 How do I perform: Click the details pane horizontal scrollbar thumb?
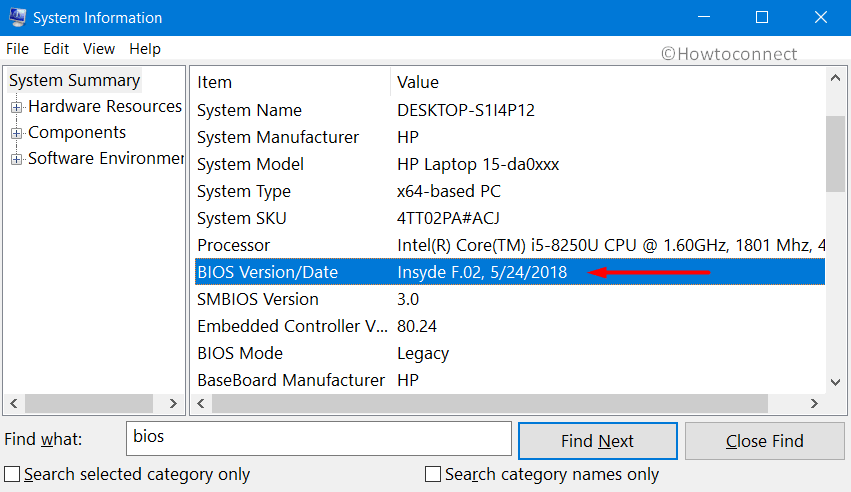click(x=490, y=403)
